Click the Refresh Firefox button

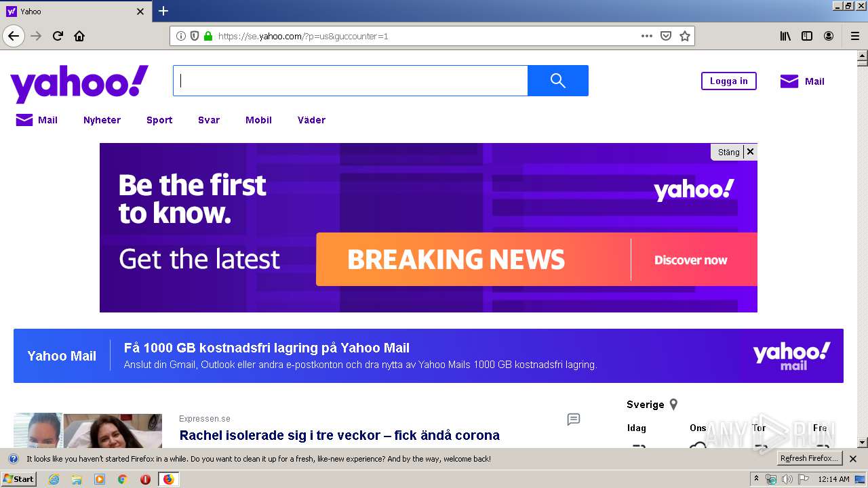[809, 459]
